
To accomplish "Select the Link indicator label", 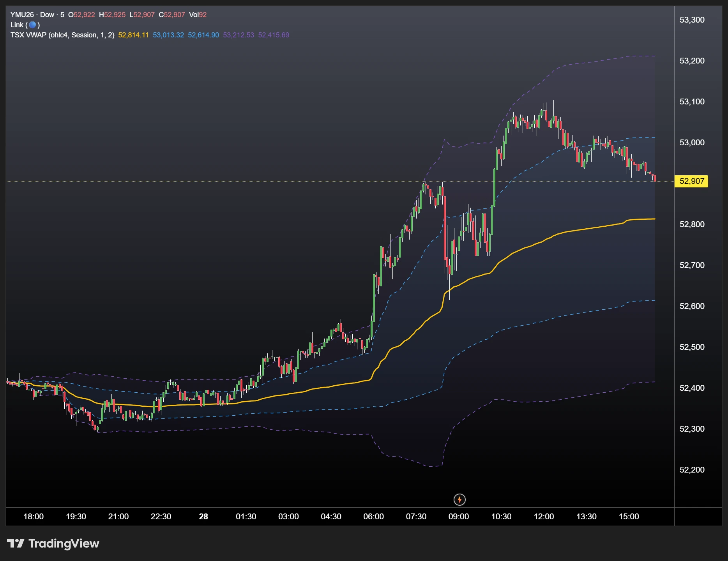I will (17, 25).
